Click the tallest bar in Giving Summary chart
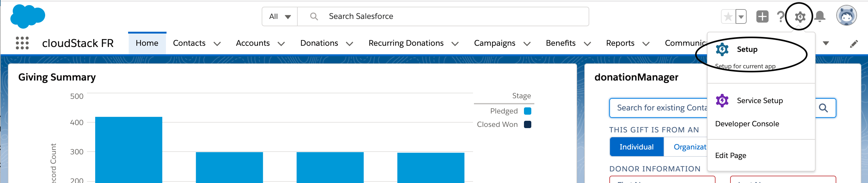The height and width of the screenshot is (183, 868). 129,150
